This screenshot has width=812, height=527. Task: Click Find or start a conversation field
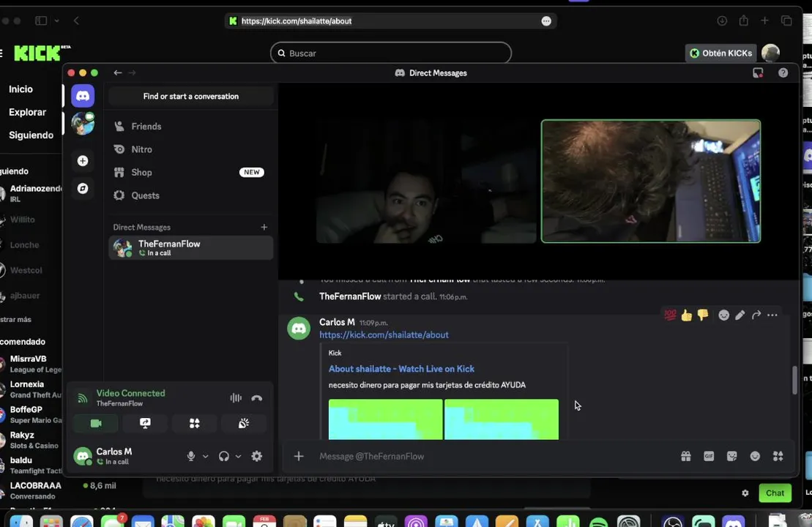(x=190, y=97)
